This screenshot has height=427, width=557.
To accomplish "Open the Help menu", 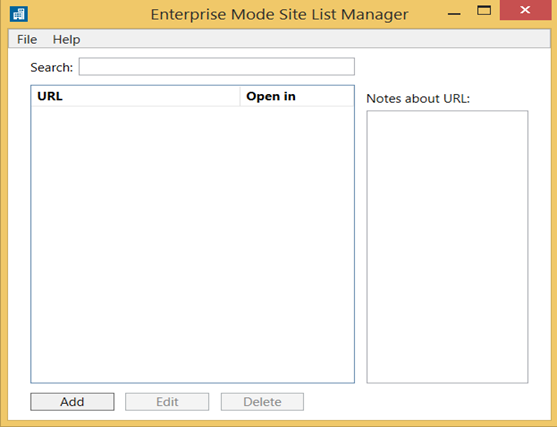I will (x=66, y=39).
